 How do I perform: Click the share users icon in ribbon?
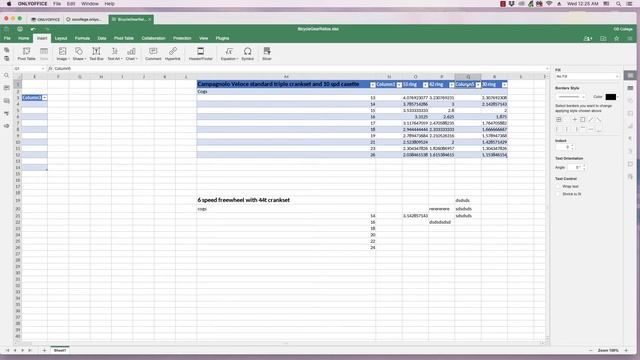(588, 38)
